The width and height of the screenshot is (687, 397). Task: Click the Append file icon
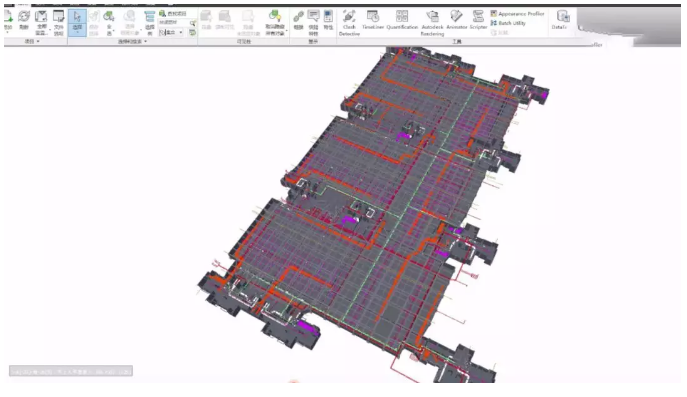[8, 17]
